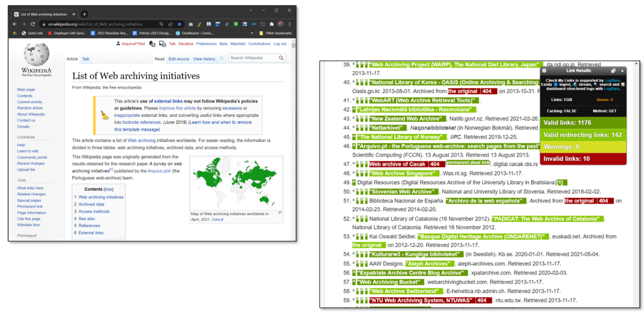Image resolution: width=644 pixels, height=313 pixels.
Task: Go back in Chrome browser
Action: pos(15,25)
